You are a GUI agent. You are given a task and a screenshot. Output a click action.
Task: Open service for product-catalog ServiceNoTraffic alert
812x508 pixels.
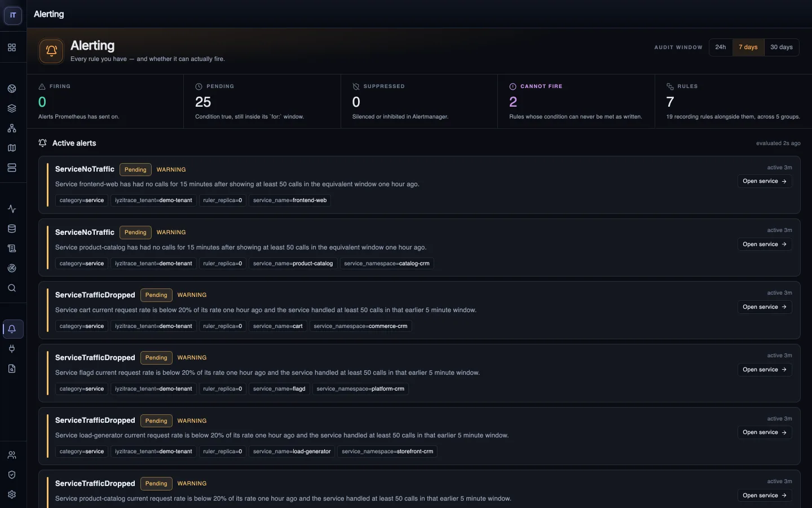[765, 244]
